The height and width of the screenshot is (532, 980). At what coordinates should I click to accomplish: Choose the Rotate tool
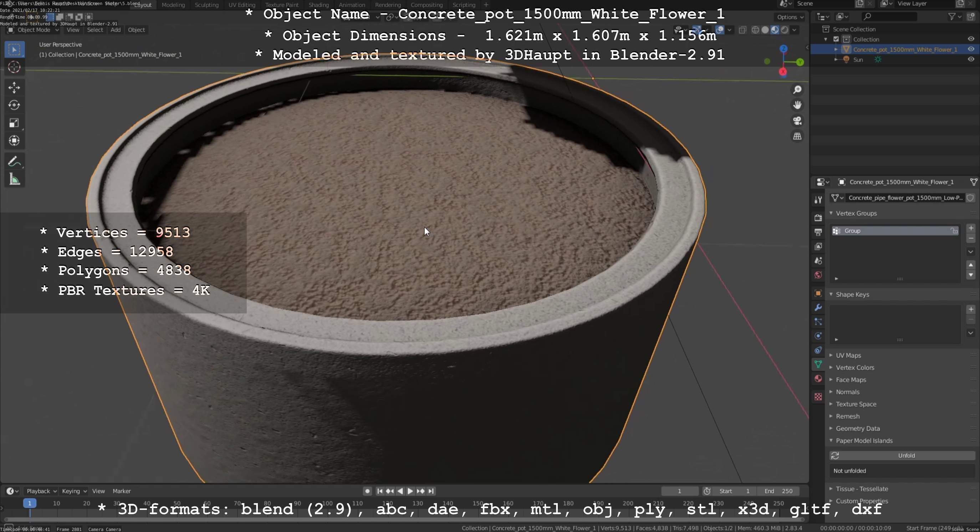[x=15, y=105]
